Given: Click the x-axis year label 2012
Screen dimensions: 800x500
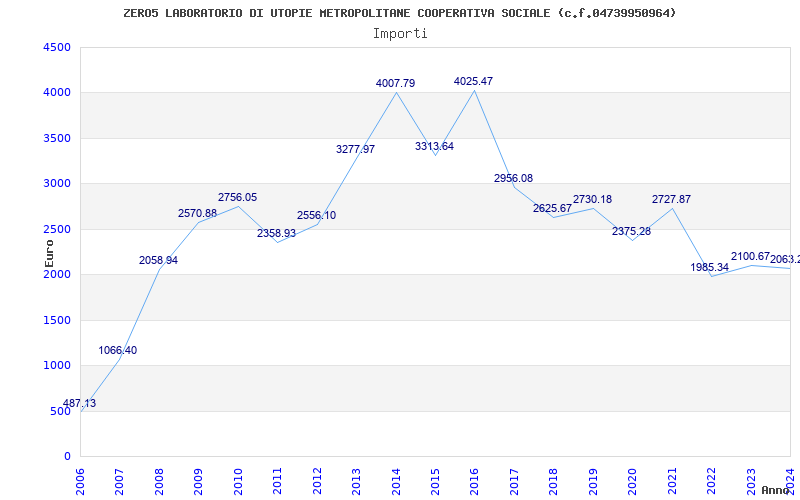Looking at the screenshot, I should pos(317,481).
